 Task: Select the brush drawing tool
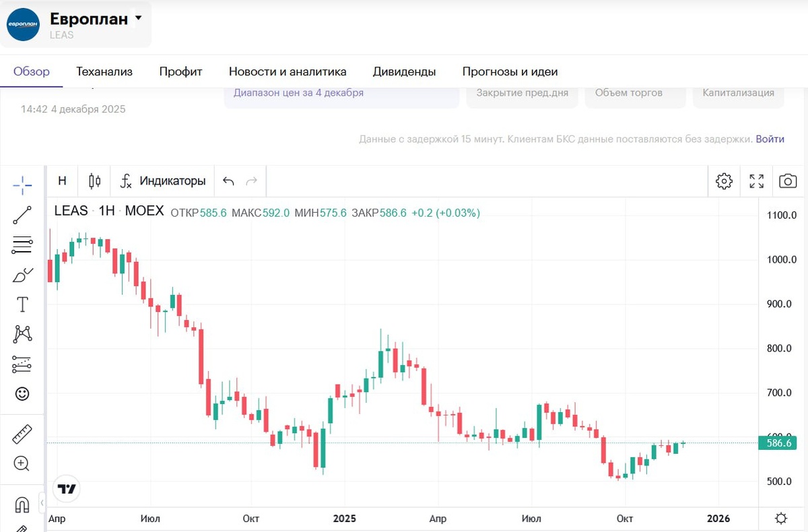22,275
